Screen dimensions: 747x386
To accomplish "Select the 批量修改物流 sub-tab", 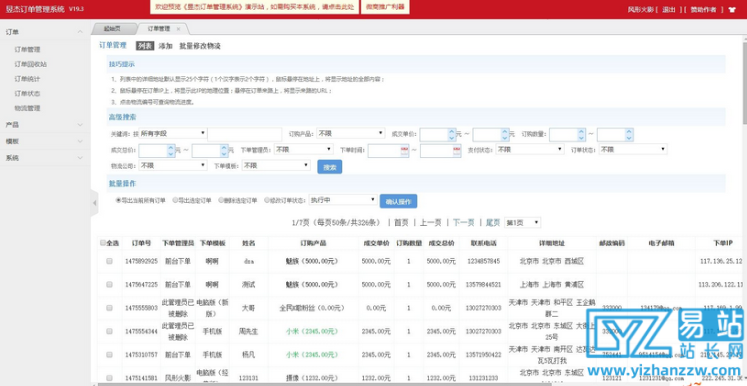I will pyautogui.click(x=200, y=46).
